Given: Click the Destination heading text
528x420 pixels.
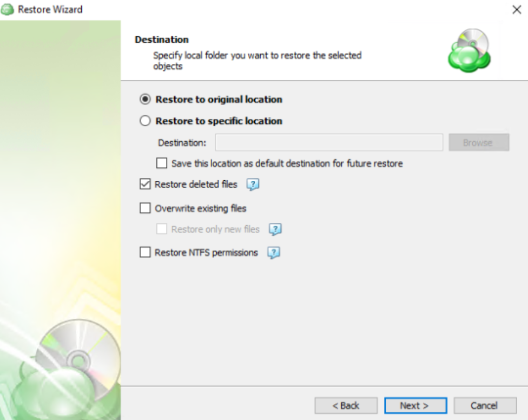Looking at the screenshot, I should 162,40.
